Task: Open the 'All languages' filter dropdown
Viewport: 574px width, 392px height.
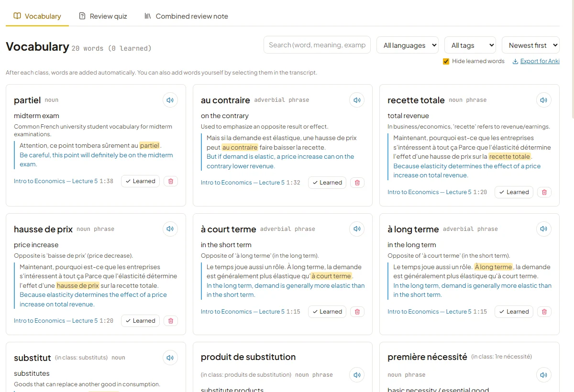Action: coord(408,45)
